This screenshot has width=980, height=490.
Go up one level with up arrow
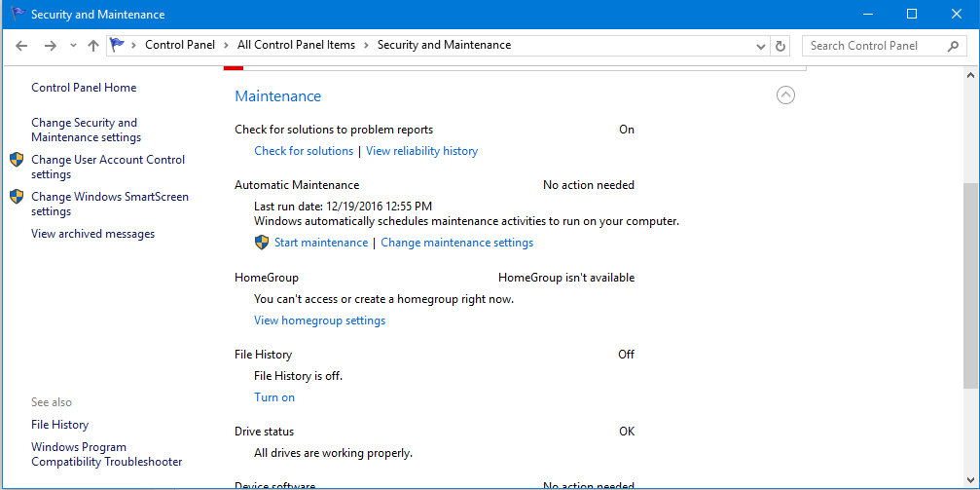[93, 46]
